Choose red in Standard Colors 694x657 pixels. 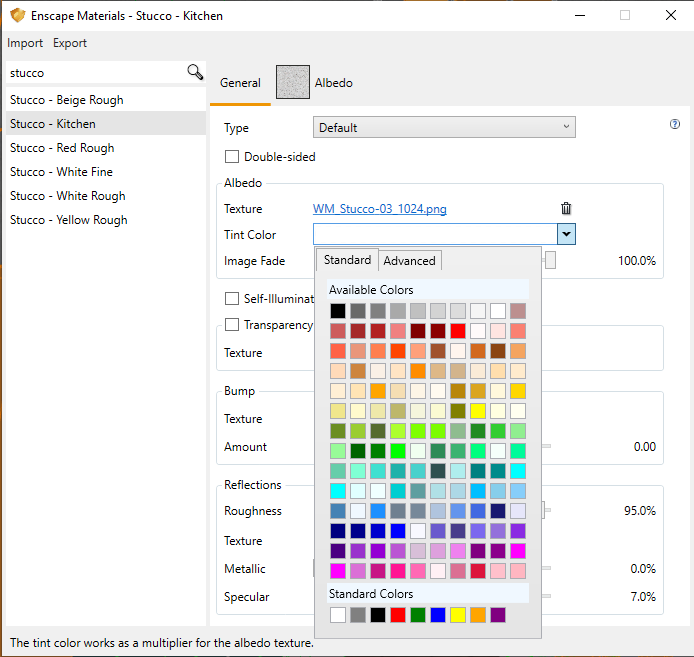[397, 615]
